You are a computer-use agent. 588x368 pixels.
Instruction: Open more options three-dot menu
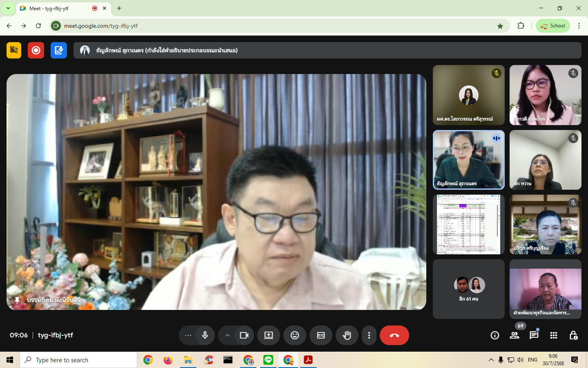369,335
